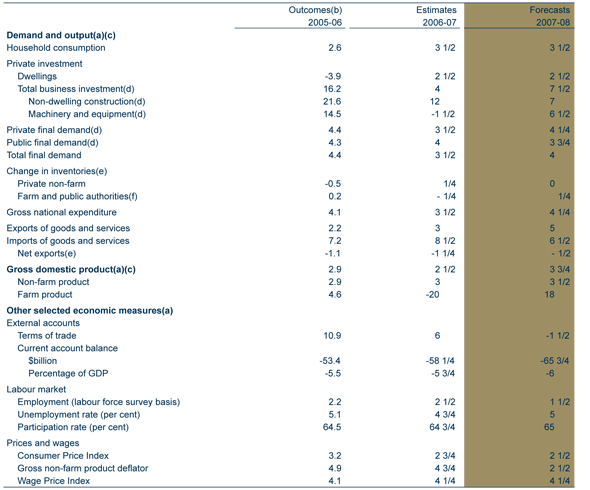The image size is (590, 490).
Task: Click the '$billion' row label
Action: coord(43,361)
